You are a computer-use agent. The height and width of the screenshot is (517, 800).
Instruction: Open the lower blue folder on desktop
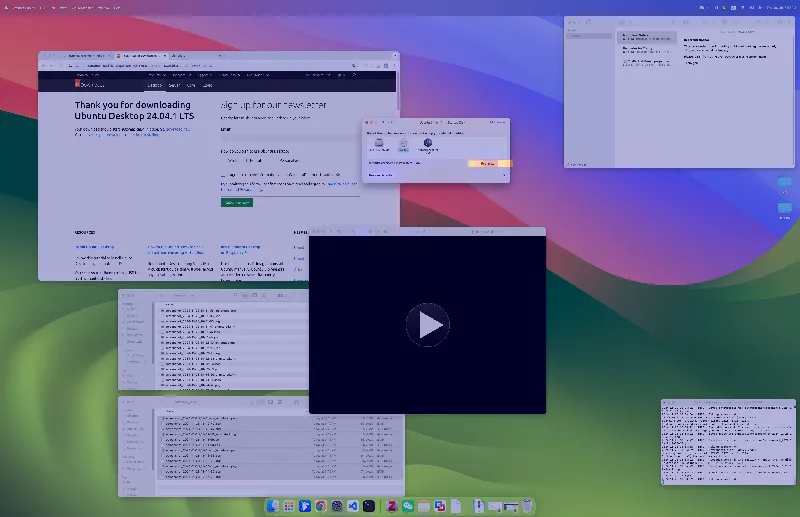click(785, 208)
